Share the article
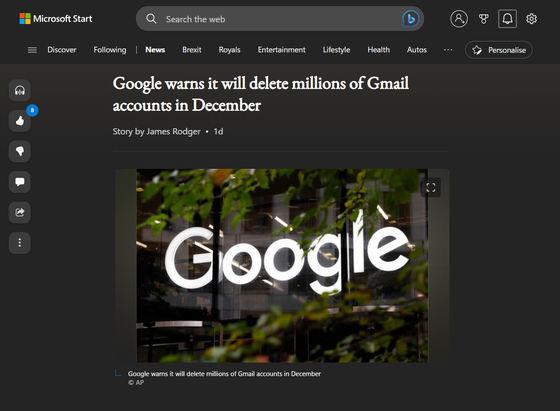 pyautogui.click(x=20, y=212)
